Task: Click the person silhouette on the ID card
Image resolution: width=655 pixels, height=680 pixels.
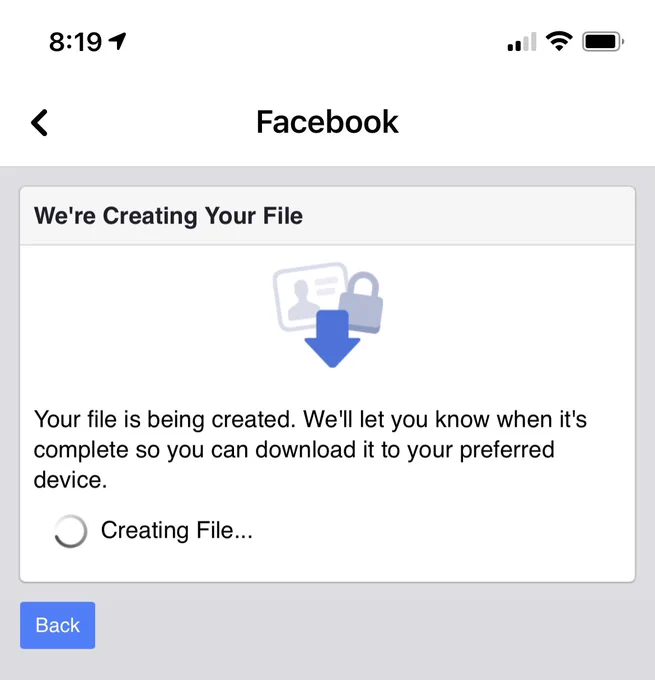Action: click(x=303, y=299)
